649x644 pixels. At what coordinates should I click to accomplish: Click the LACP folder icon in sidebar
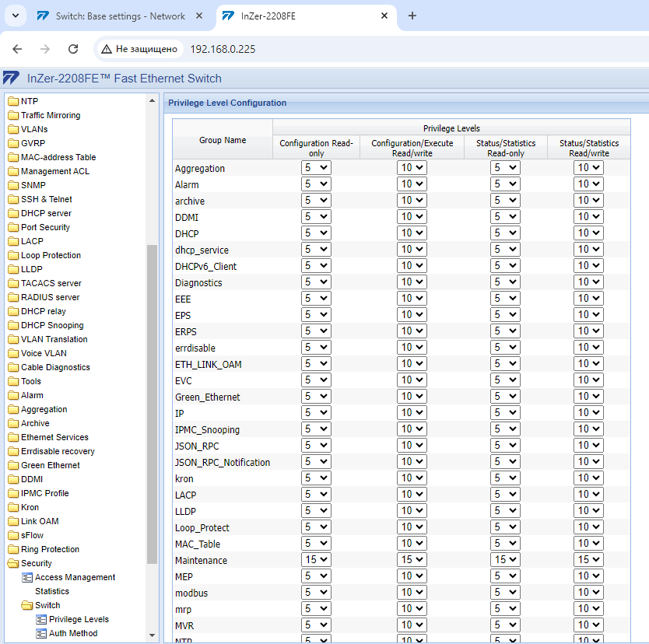[13, 242]
